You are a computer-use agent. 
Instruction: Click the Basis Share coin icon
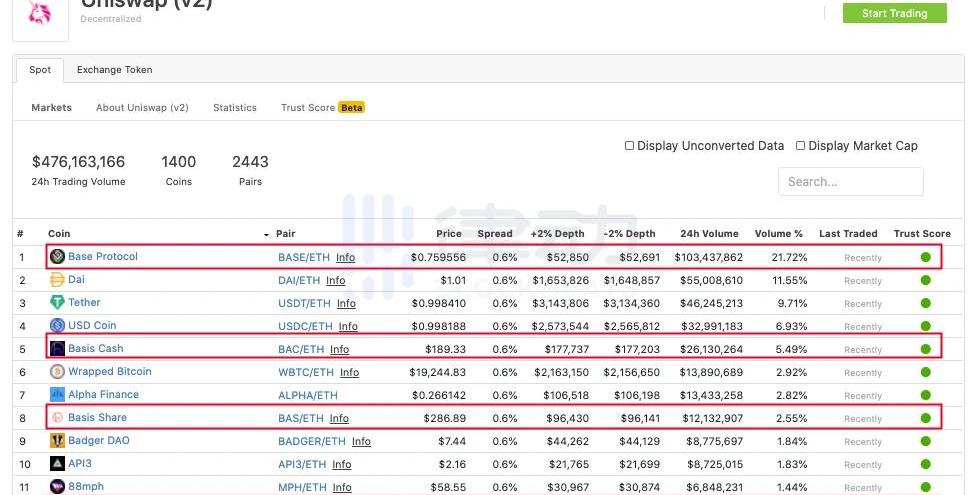point(58,418)
